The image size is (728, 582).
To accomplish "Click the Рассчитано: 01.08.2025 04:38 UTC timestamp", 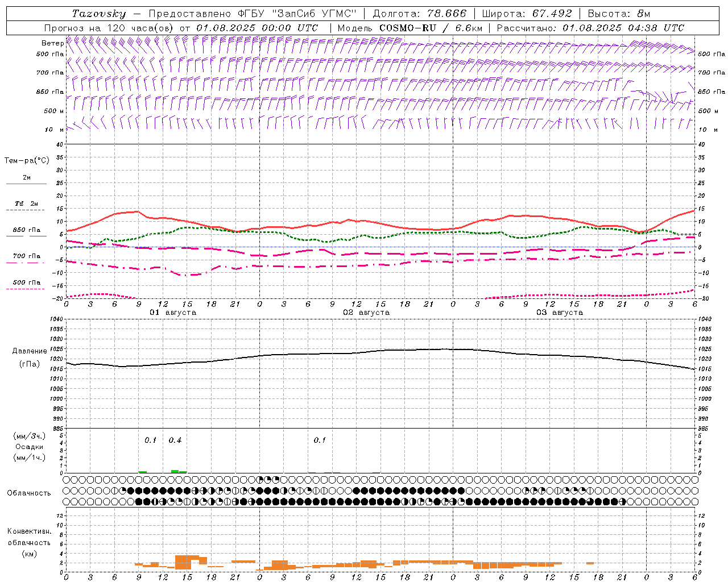I will coord(590,28).
